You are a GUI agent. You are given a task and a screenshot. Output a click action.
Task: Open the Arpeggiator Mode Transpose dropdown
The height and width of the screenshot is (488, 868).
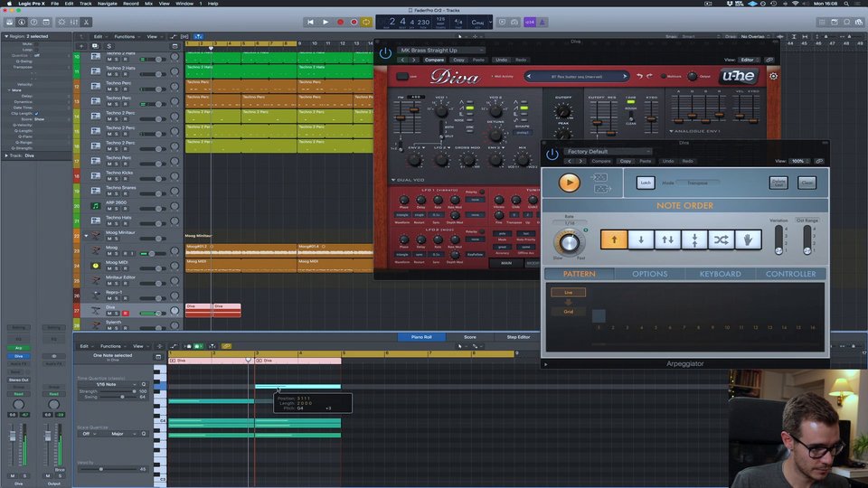tap(697, 183)
